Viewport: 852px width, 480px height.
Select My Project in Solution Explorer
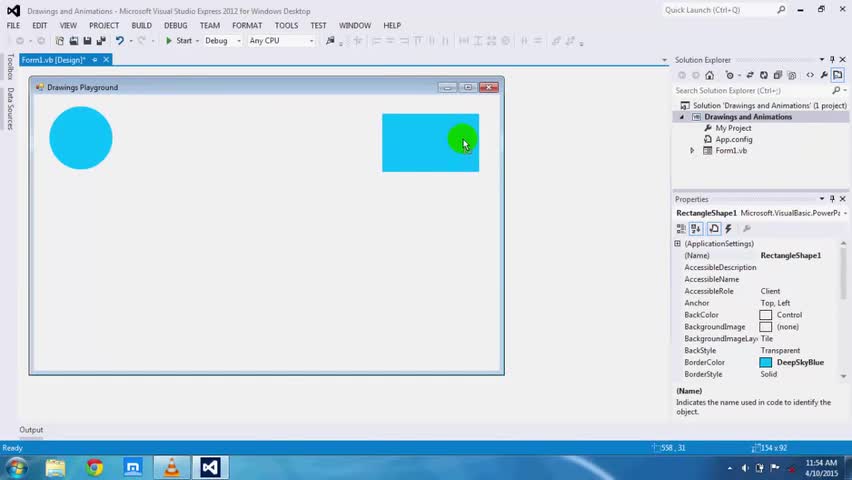[733, 128]
